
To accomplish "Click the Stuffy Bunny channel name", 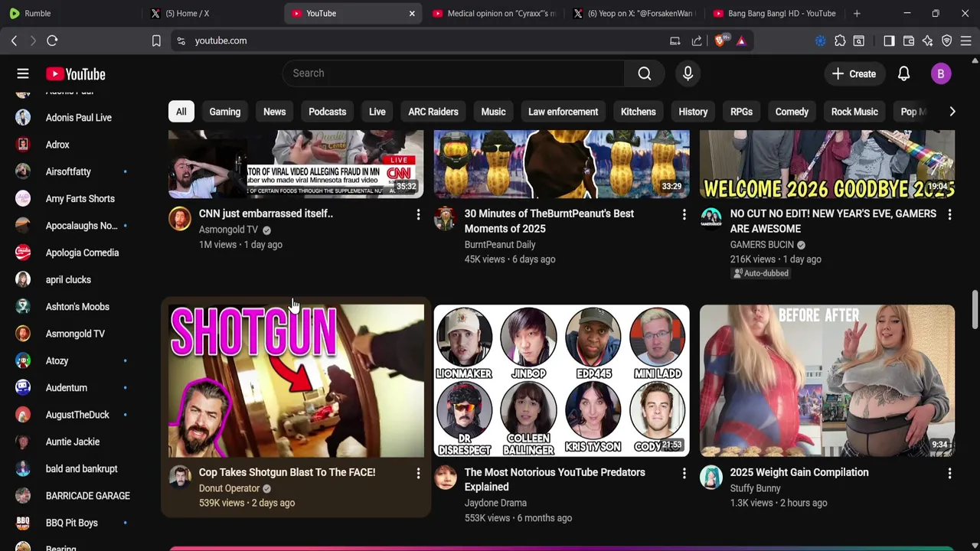I will click(x=755, y=488).
